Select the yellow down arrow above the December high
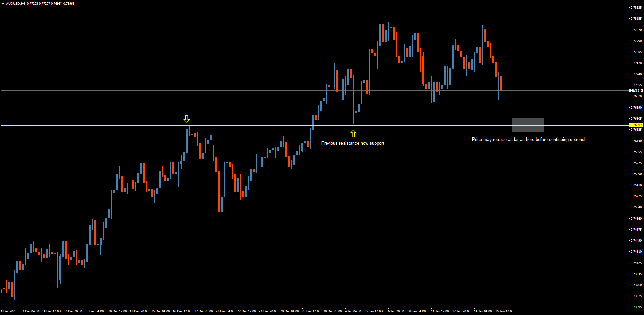This screenshot has width=644, height=315. [187, 119]
